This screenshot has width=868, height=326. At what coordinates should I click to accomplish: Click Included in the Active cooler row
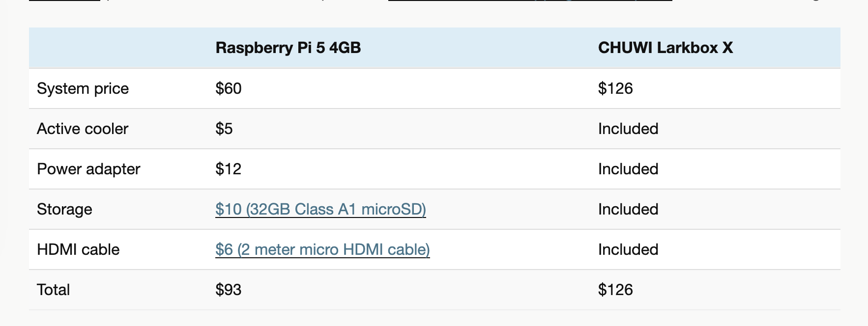pos(628,129)
